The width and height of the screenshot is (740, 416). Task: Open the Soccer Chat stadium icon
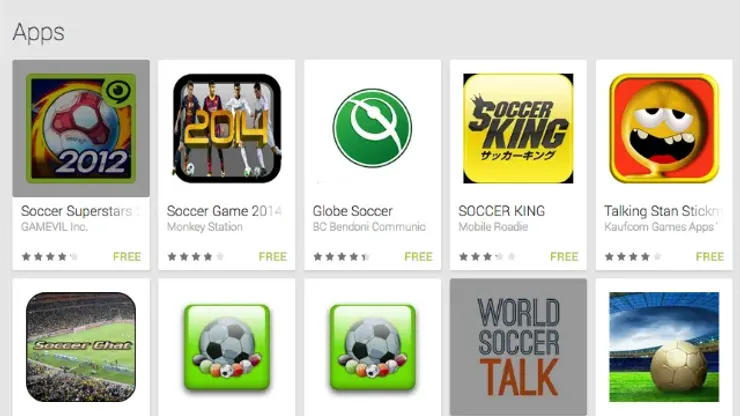tap(81, 347)
